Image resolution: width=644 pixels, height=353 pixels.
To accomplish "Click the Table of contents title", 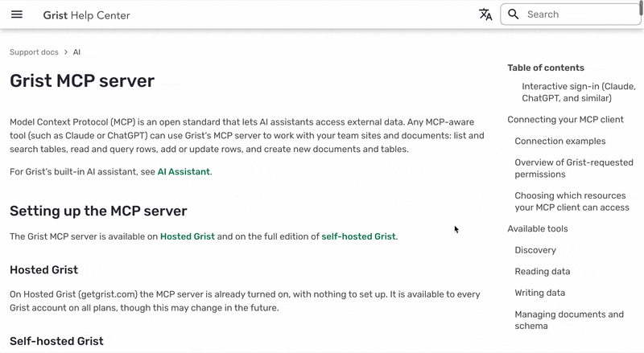I will [546, 68].
